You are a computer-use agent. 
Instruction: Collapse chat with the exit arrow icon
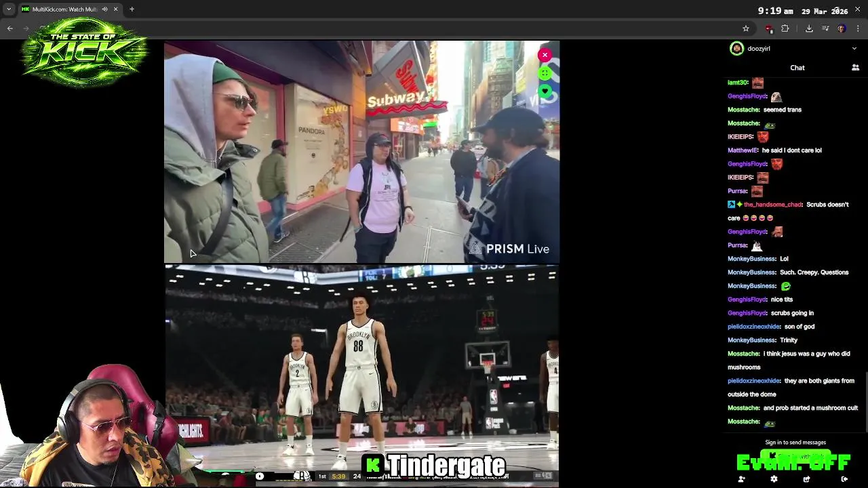(844, 479)
